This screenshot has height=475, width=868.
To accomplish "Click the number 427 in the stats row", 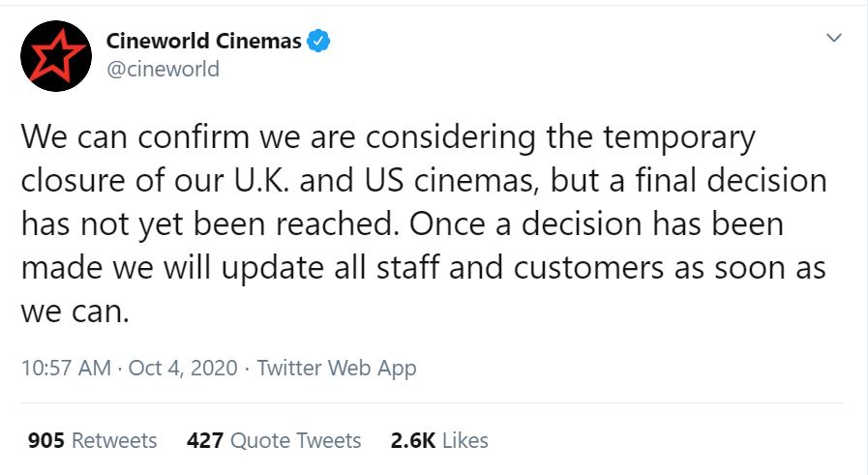I will click(x=205, y=440).
